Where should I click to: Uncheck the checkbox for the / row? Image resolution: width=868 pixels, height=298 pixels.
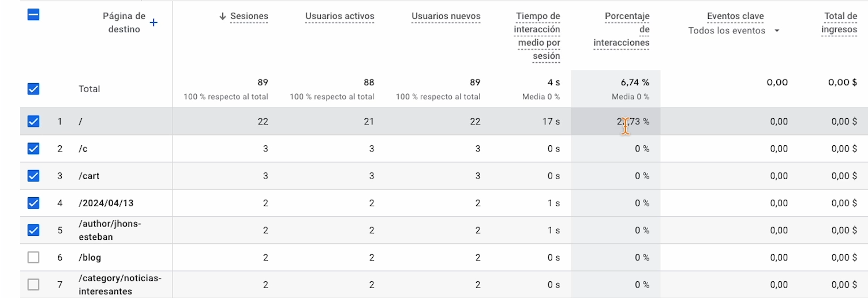coord(33,122)
